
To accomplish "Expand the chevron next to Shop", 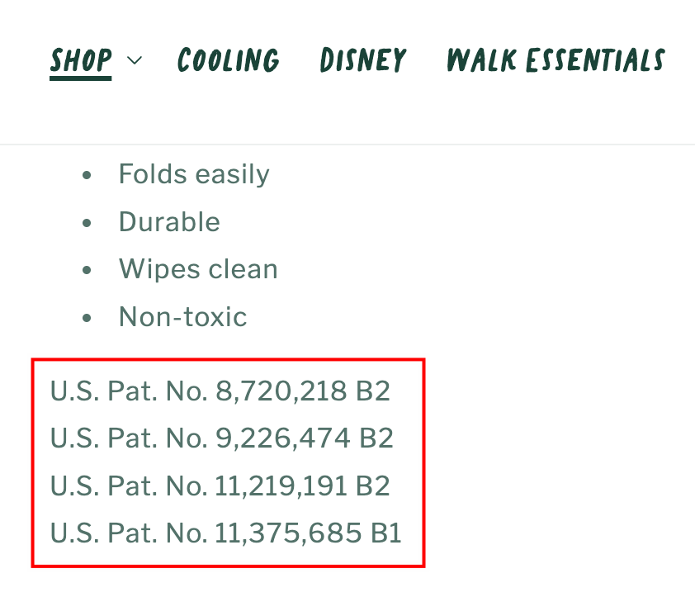I will (135, 60).
